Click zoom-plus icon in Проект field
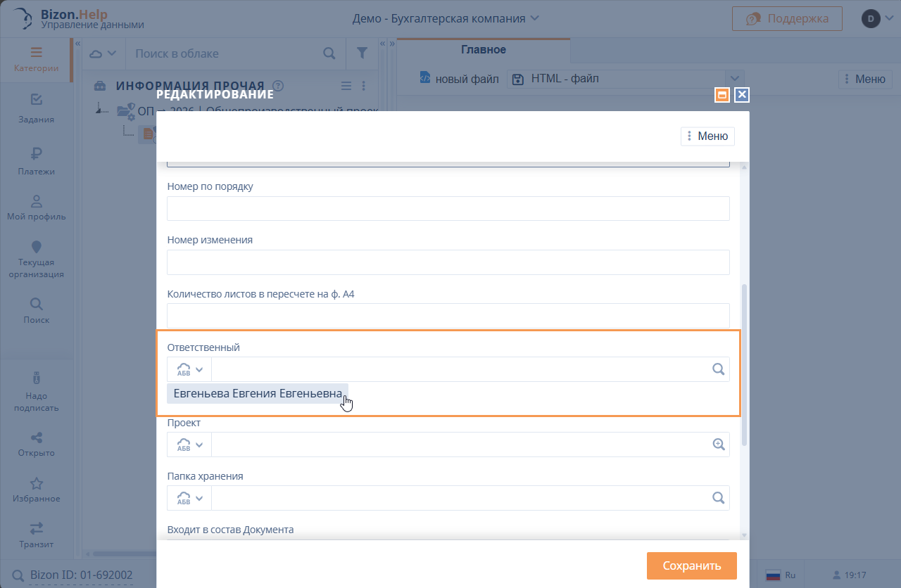 718,445
